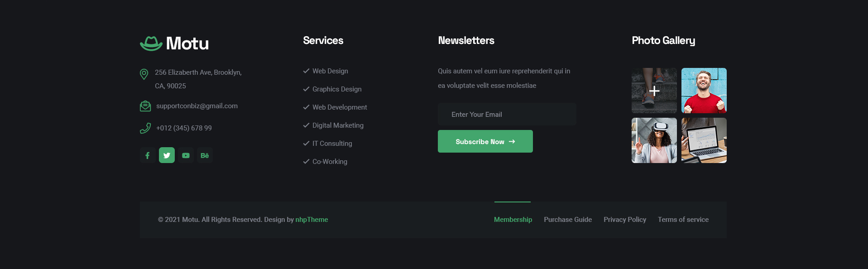Open gallery photo of VR headset woman
868x269 pixels.
654,140
